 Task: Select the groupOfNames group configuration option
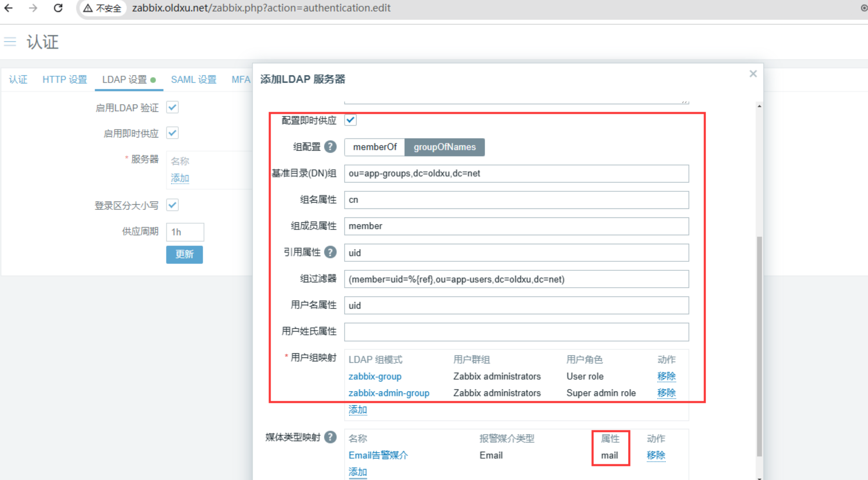[444, 147]
